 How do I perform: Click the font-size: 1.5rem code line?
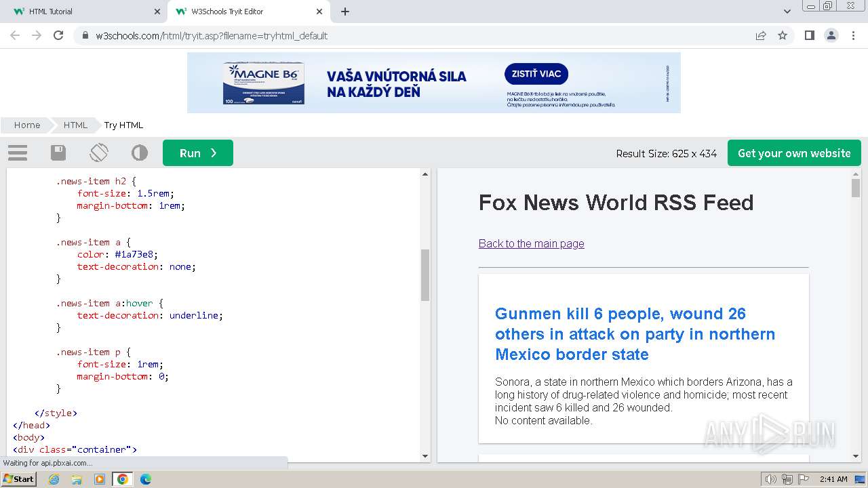(125, 193)
